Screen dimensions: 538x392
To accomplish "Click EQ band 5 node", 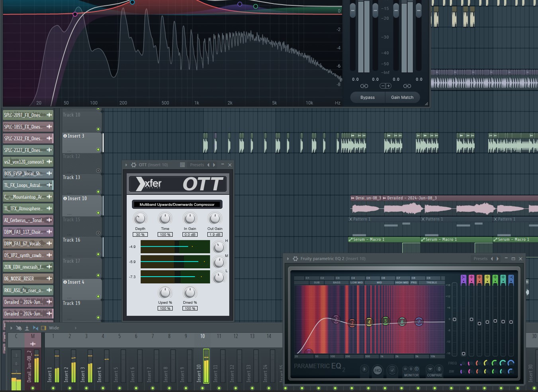I will pyautogui.click(x=385, y=321).
